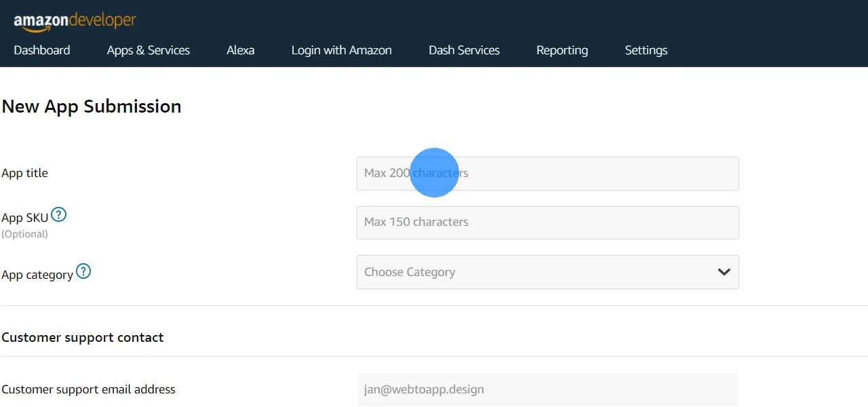Screen dimensions: 868x407
Task: Open the developer Settings page
Action: pyautogui.click(x=646, y=50)
